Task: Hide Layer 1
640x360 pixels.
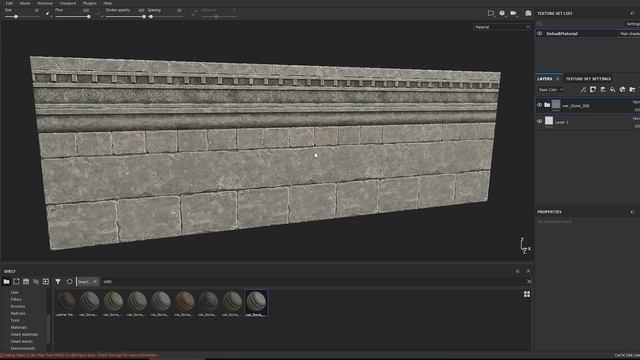Action: (x=540, y=121)
